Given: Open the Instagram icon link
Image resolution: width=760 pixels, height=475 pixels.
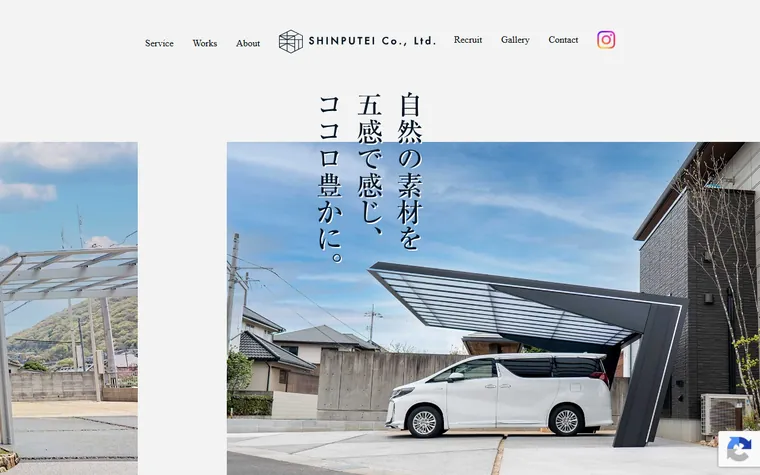Looking at the screenshot, I should tap(606, 40).
